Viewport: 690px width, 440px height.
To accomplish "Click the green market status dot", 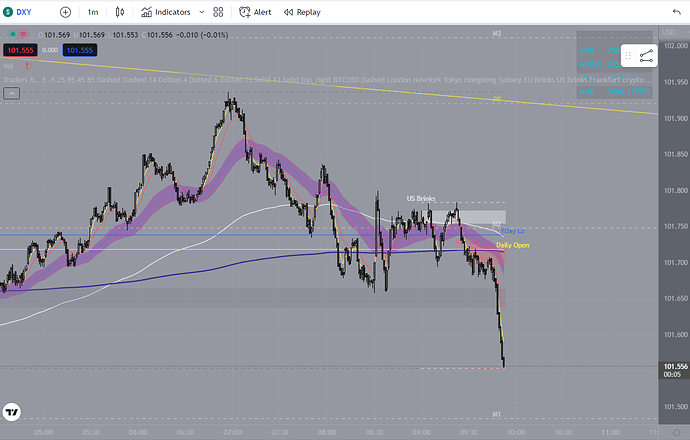I will click(x=13, y=34).
